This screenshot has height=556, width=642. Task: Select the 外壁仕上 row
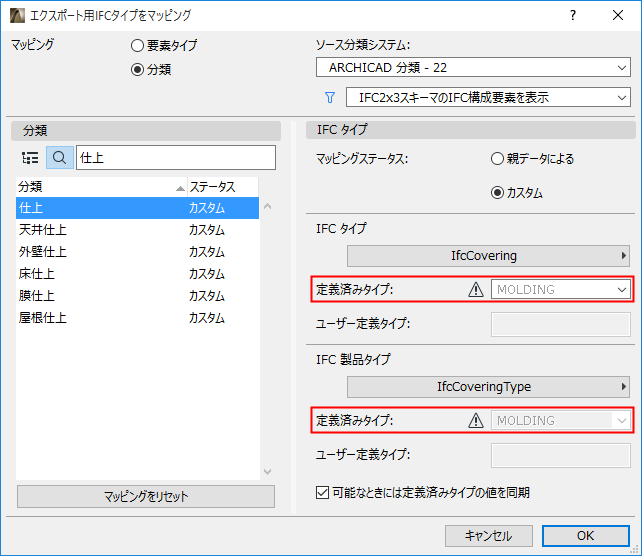point(137,252)
